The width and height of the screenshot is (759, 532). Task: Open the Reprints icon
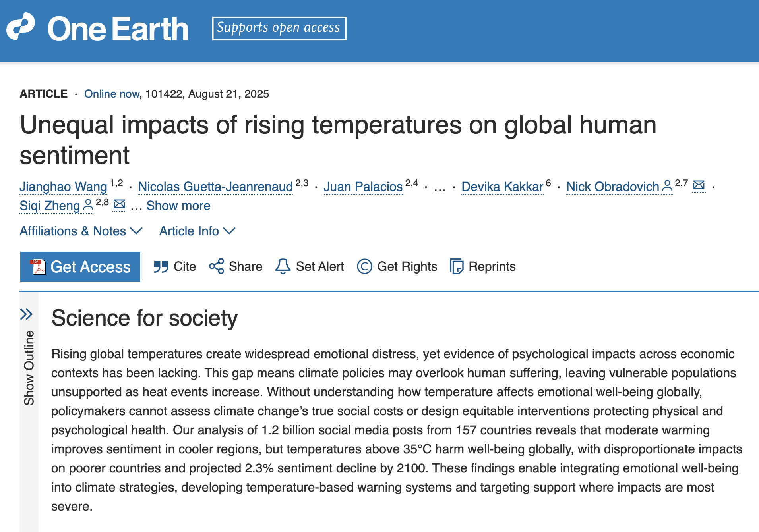point(457,266)
